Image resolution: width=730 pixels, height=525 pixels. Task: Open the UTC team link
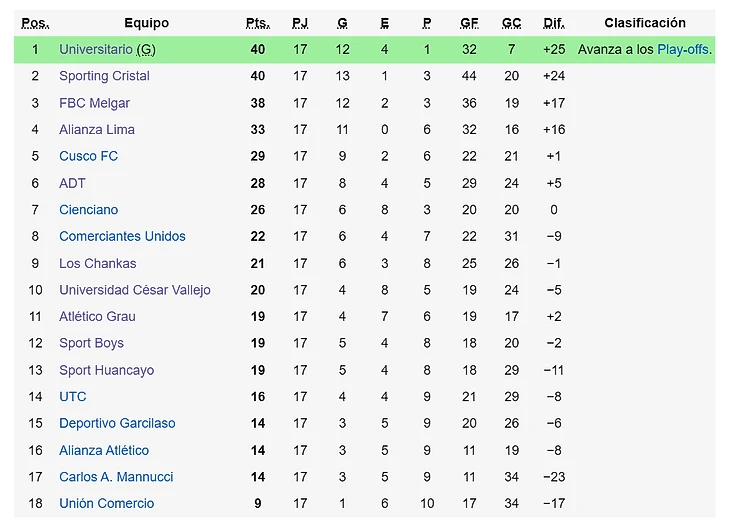point(72,397)
